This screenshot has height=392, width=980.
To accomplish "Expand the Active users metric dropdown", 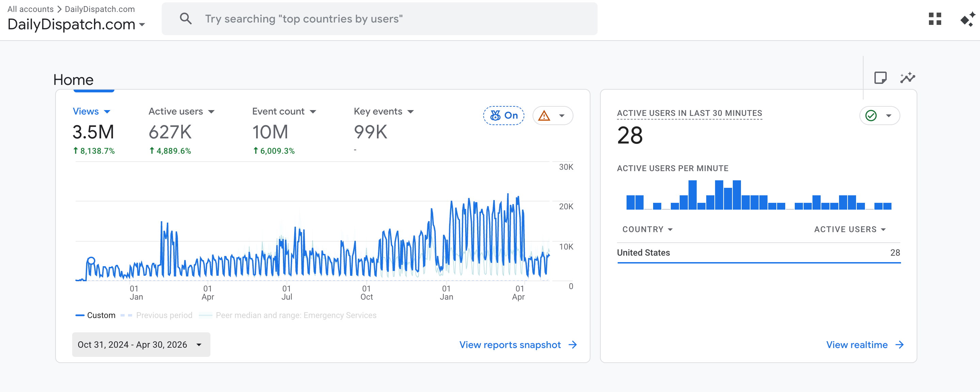I will click(x=211, y=111).
